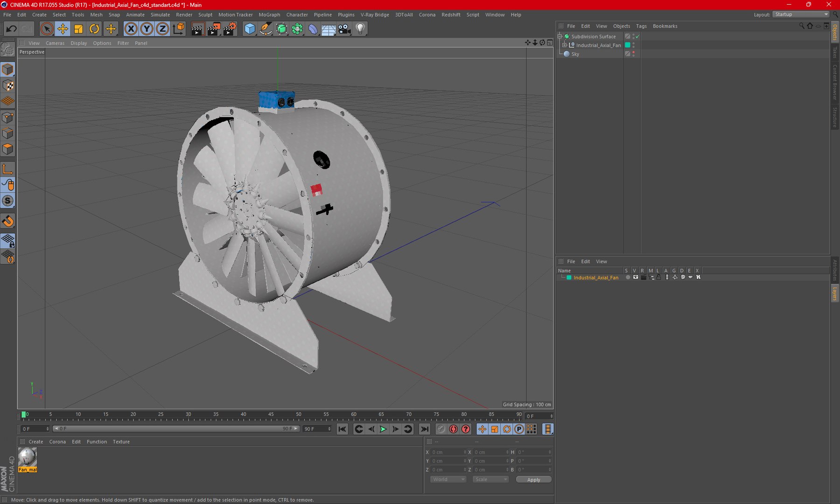Image resolution: width=840 pixels, height=504 pixels.
Task: Open the Edit Render Settings icon
Action: (x=229, y=29)
